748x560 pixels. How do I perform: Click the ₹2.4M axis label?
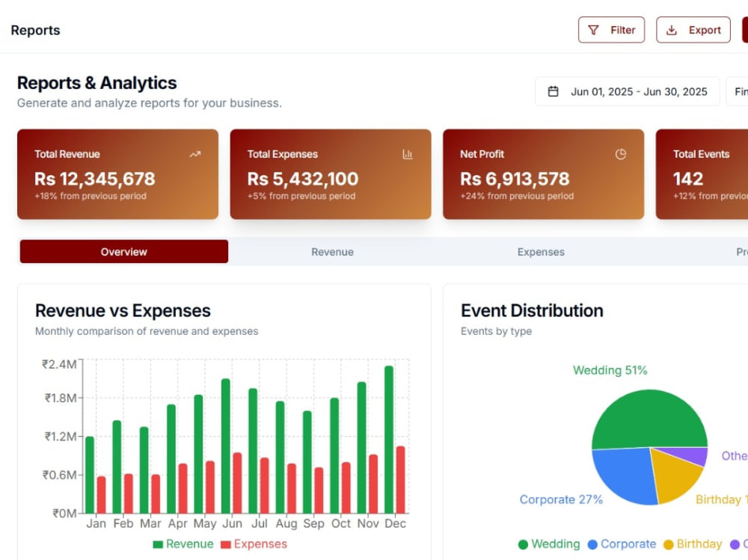(59, 364)
